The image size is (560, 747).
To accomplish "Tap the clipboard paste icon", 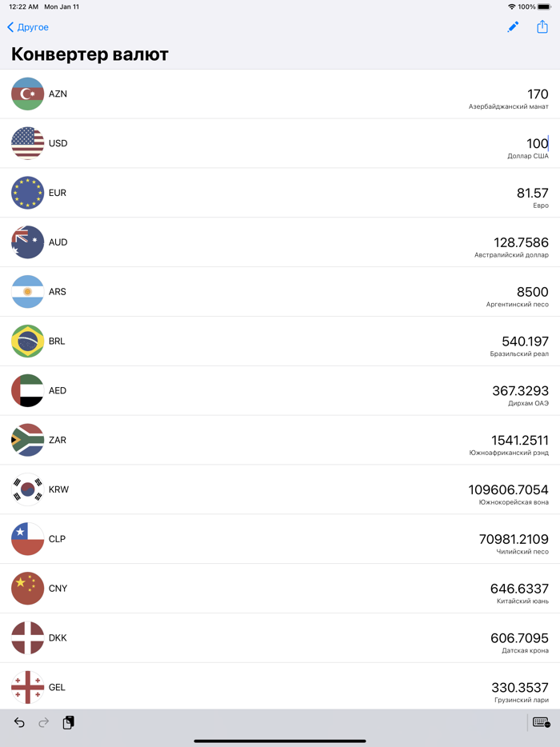I will [x=69, y=723].
